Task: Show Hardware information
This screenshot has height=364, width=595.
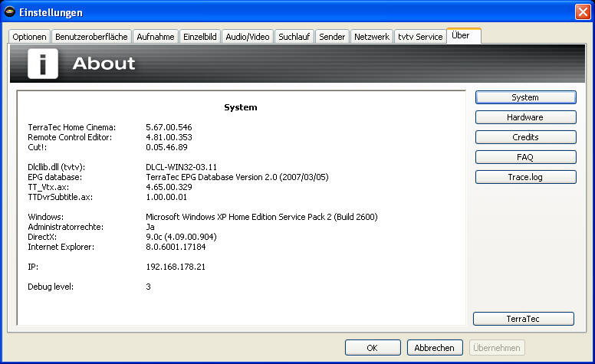Action: click(525, 117)
